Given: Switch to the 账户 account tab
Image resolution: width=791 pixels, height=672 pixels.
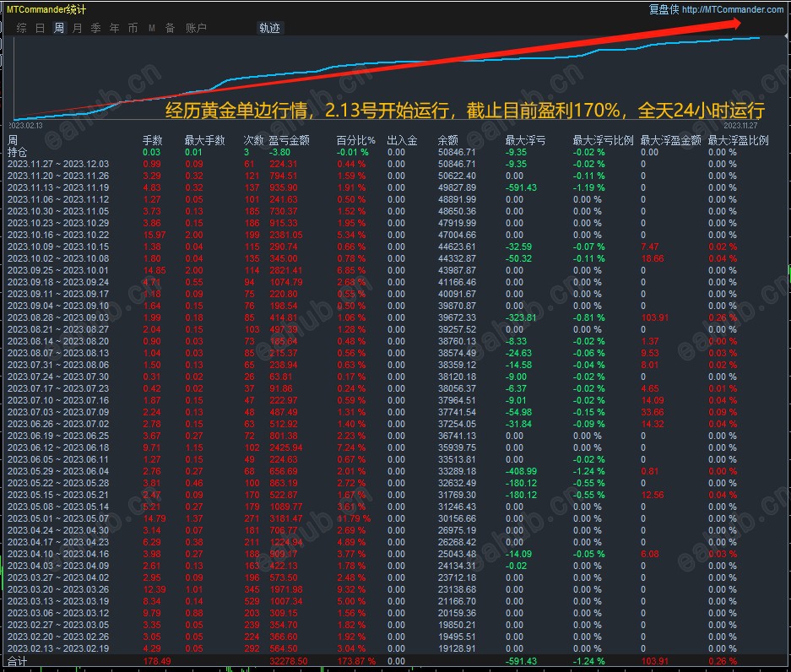Looking at the screenshot, I should 196,28.
